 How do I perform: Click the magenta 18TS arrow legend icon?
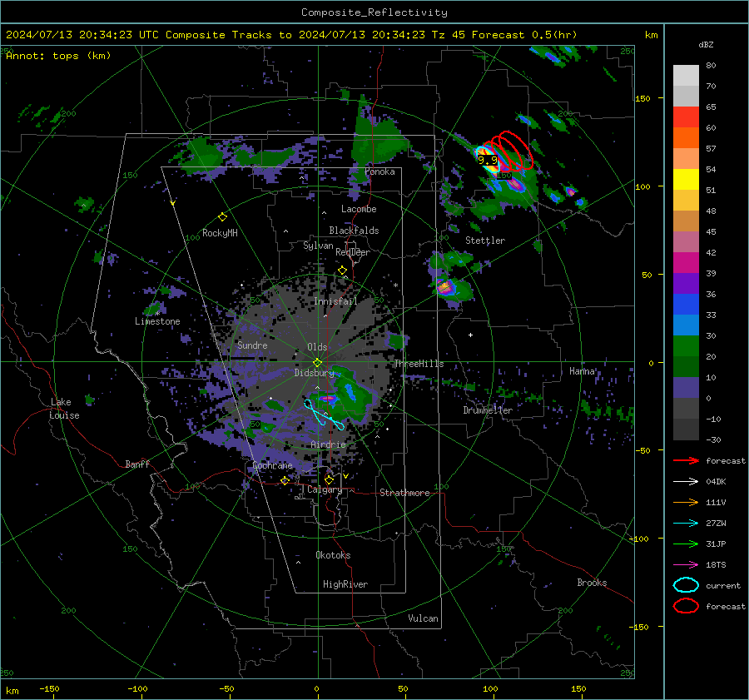point(686,565)
